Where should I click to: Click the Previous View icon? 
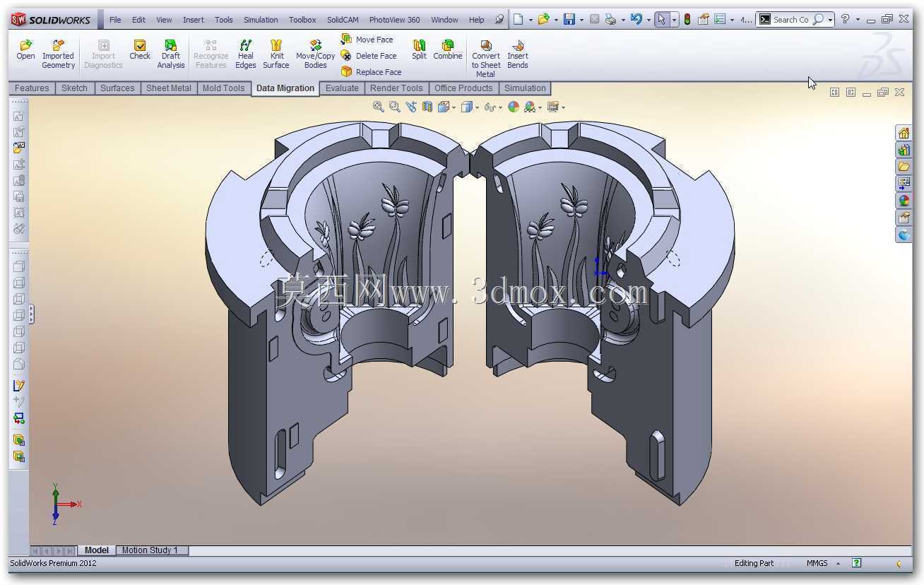click(411, 107)
